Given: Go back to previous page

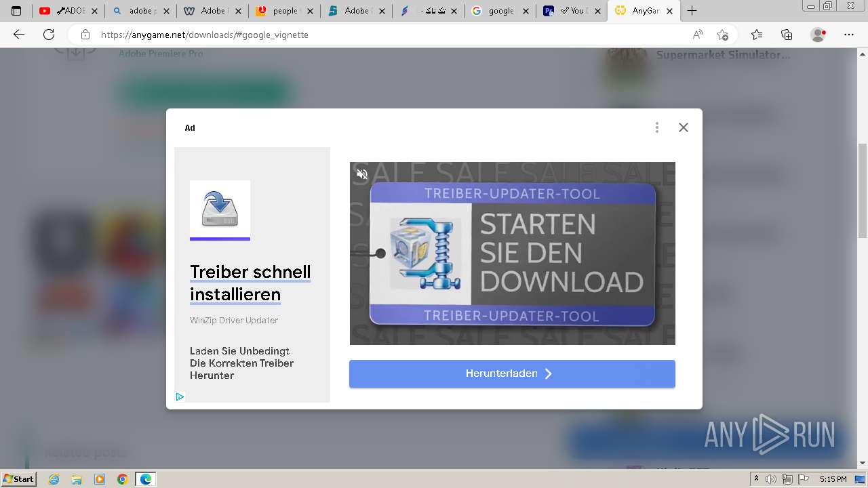Looking at the screenshot, I should coord(19,35).
